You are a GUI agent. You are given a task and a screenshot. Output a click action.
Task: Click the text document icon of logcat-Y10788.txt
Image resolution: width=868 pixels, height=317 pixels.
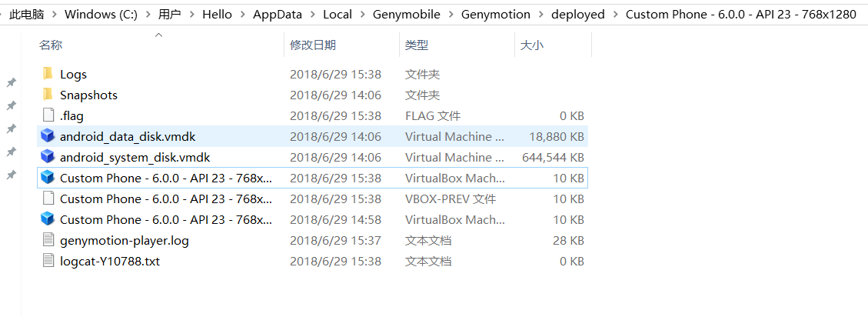tap(48, 261)
